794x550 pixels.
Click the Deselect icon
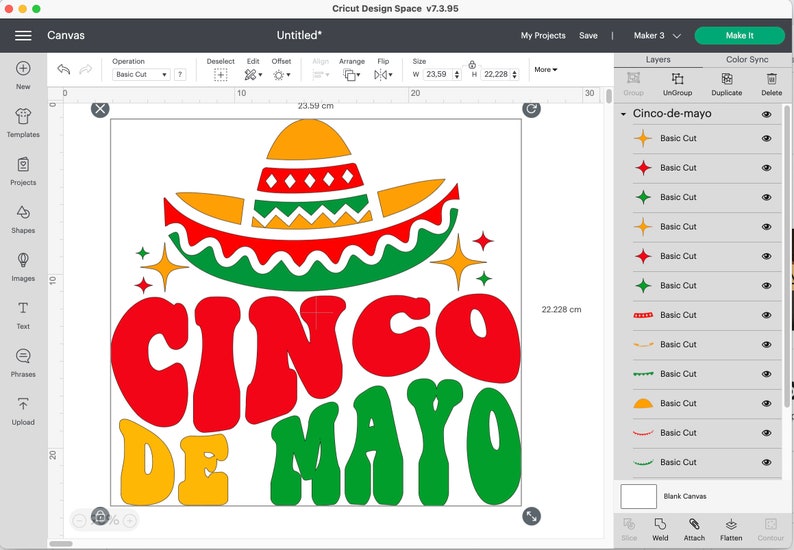coord(220,75)
